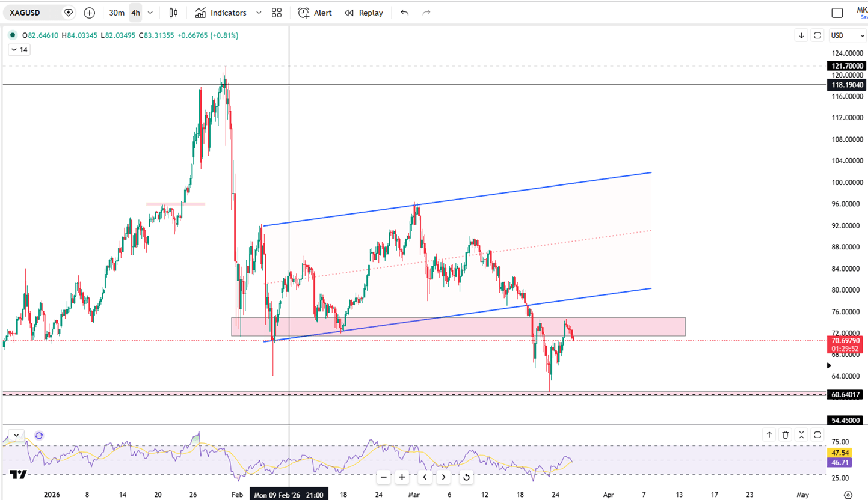This screenshot has height=500, width=868.
Task: Delete the RSI pane with trash icon
Action: point(786,434)
